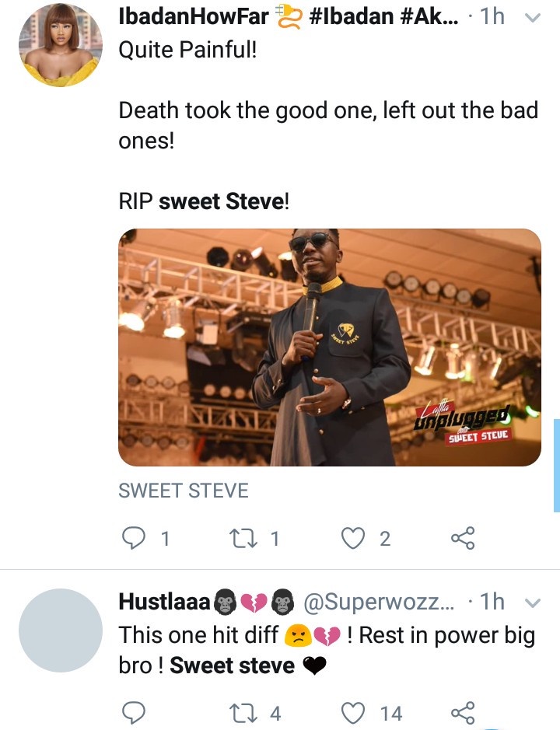Open the Hustlaaa display name
This screenshot has width=560, height=730.
click(x=164, y=602)
